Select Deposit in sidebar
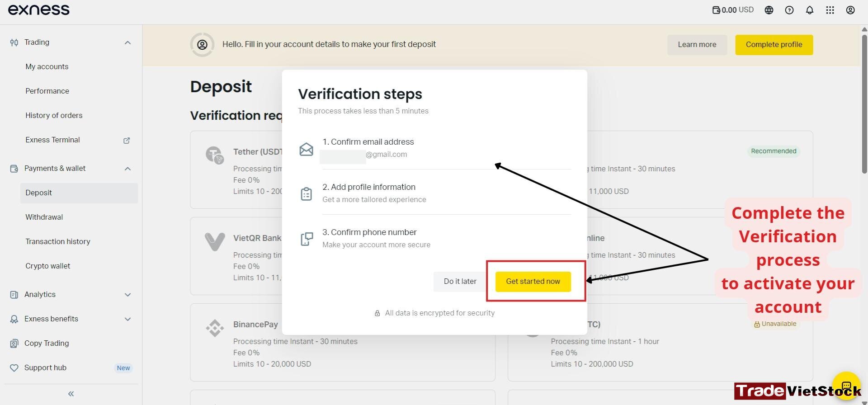Image resolution: width=868 pixels, height=405 pixels. click(x=79, y=193)
